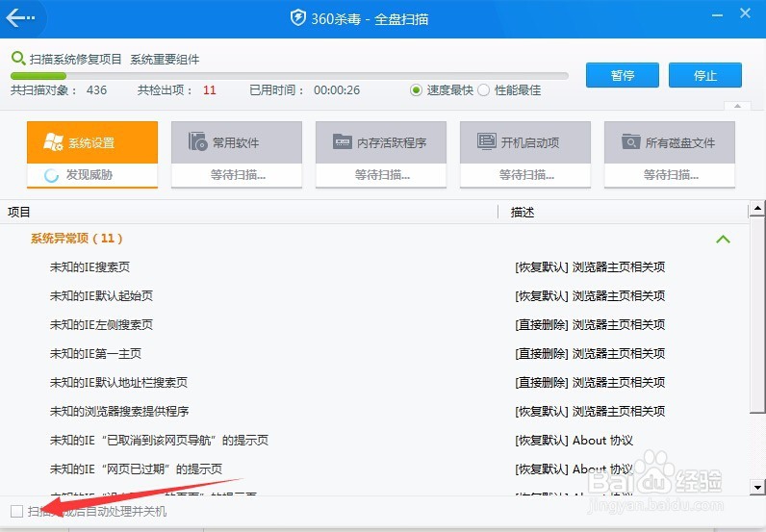Select row 未知的IE默认起始页
Image resolution: width=766 pixels, height=532 pixels.
click(x=374, y=296)
